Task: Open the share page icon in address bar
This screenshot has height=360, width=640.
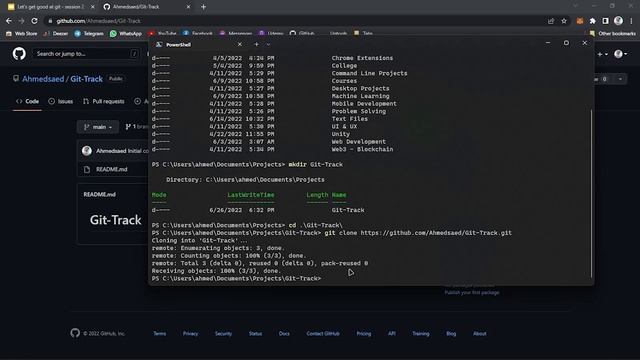Action: pos(551,21)
